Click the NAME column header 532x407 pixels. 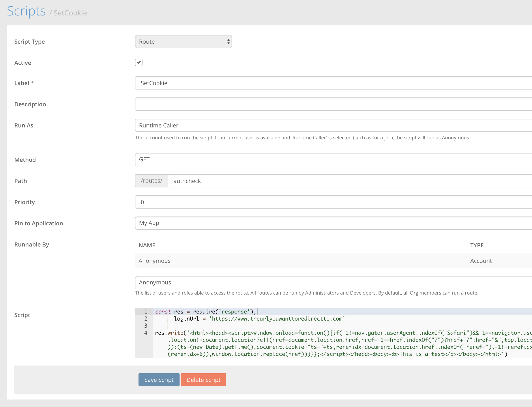point(147,245)
